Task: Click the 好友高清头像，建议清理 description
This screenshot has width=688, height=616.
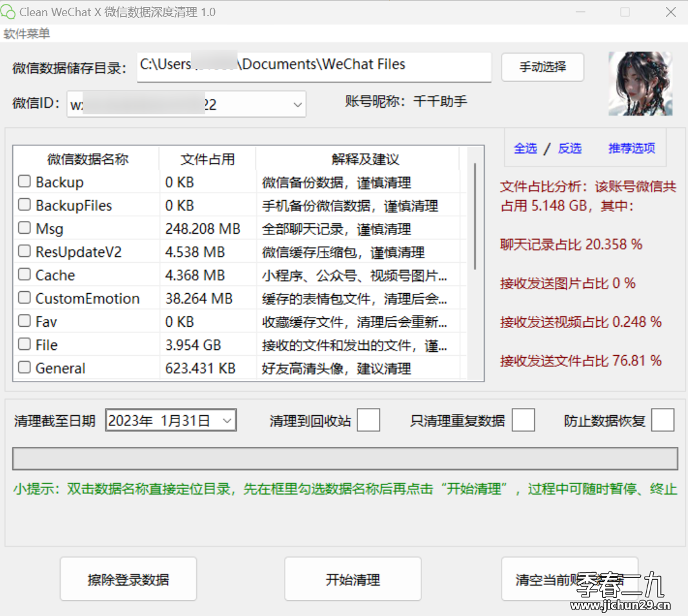Action: pyautogui.click(x=336, y=369)
